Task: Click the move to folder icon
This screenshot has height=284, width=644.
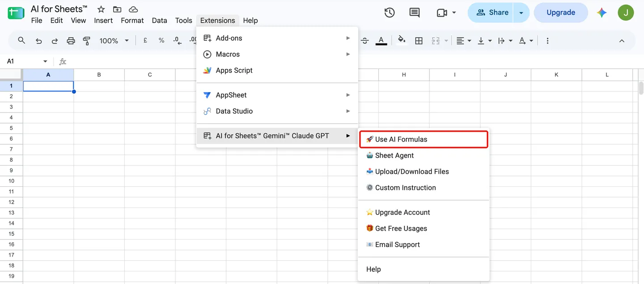Action: pos(117,9)
